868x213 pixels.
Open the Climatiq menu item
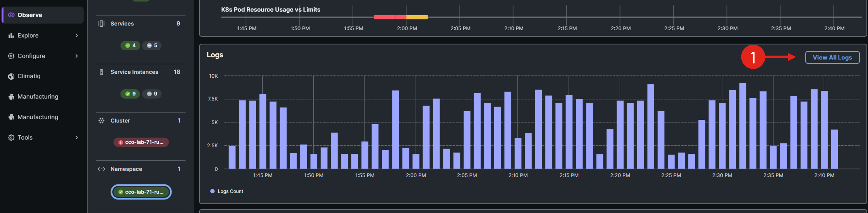tap(29, 76)
